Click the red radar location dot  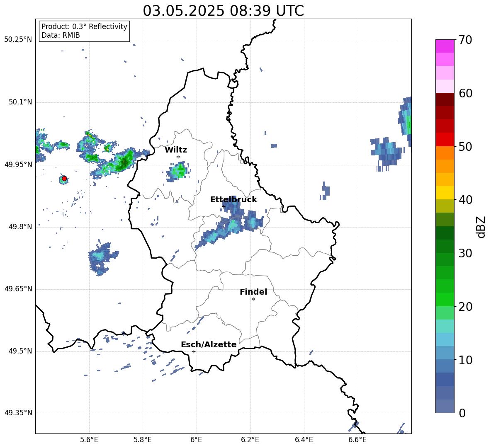(64, 179)
